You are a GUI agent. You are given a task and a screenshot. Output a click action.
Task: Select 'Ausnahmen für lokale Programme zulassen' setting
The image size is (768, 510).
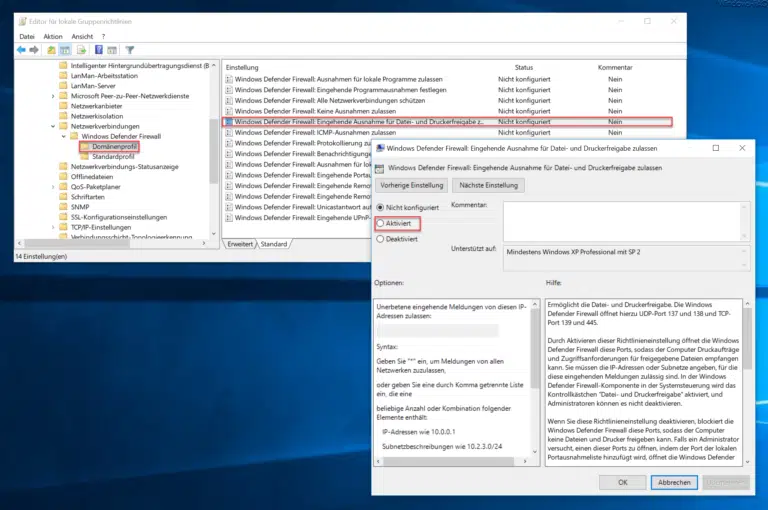pyautogui.click(x=338, y=79)
